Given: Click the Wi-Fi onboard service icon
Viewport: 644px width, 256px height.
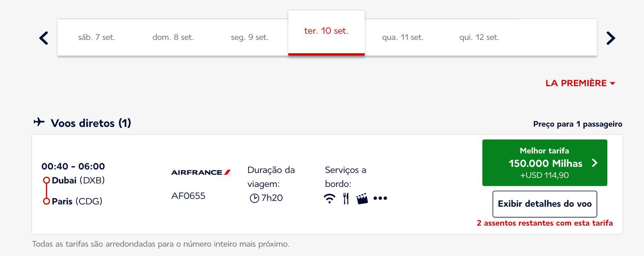Looking at the screenshot, I should click(x=329, y=198).
